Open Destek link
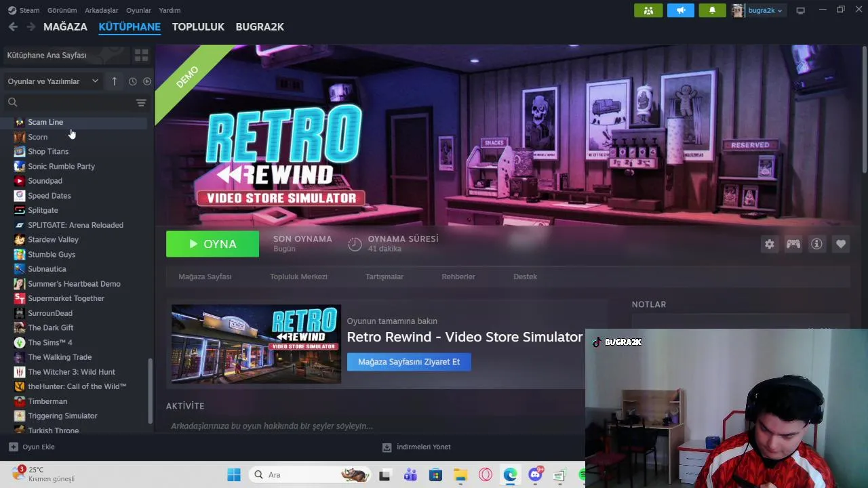868x488 pixels. [525, 277]
